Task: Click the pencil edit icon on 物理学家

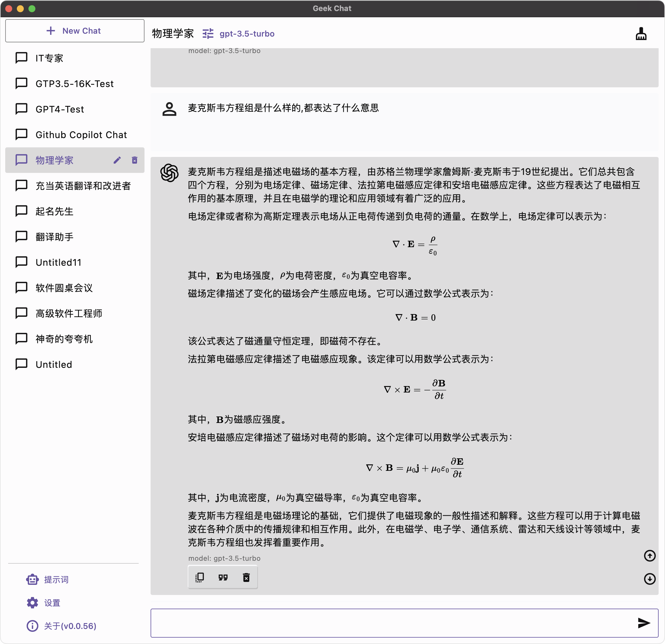Action: pos(117,160)
